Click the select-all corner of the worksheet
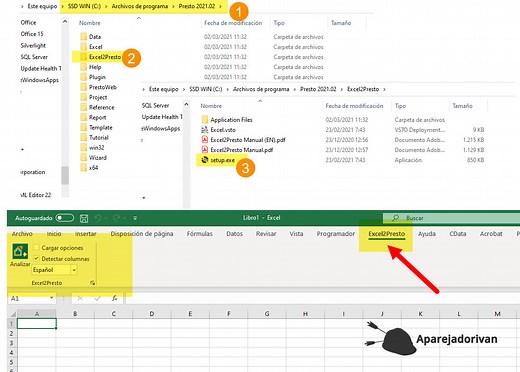The image size is (520, 372). (12, 314)
